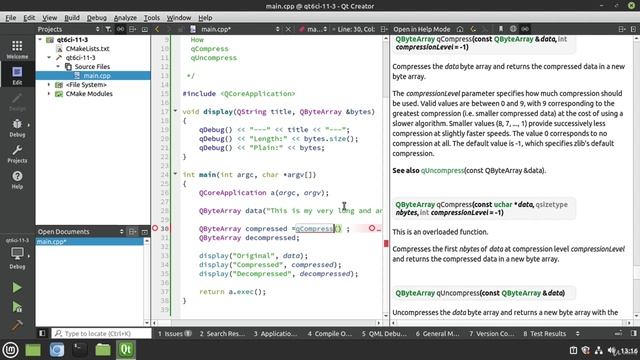Viewport: 640px width, 360px height.
Task: Open the output panes selector arrows
Action: [578, 333]
